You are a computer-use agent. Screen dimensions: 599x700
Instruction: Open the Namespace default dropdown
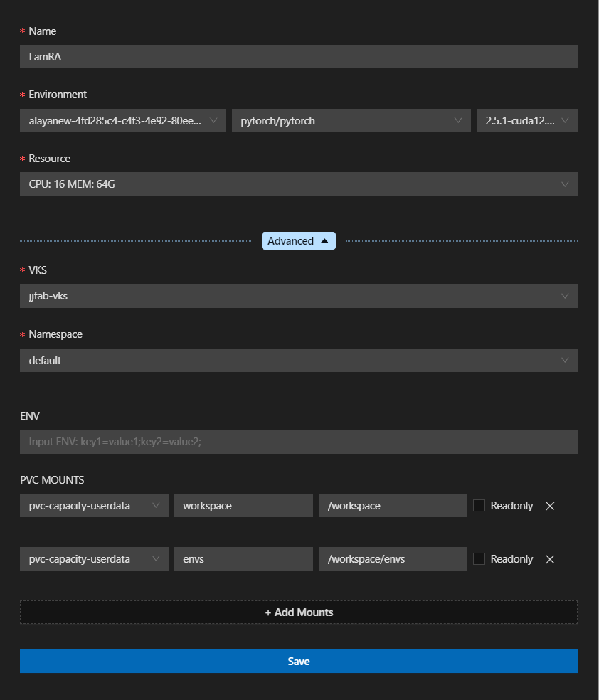[x=298, y=361]
